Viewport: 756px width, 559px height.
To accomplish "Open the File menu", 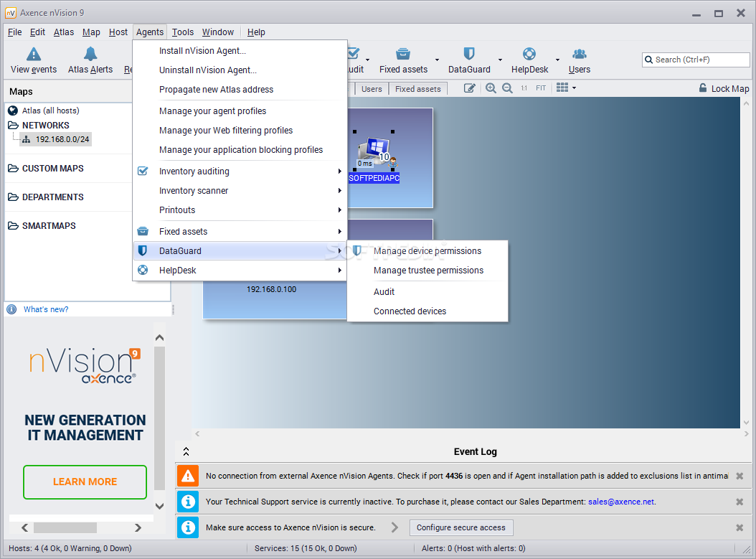I will pos(14,32).
